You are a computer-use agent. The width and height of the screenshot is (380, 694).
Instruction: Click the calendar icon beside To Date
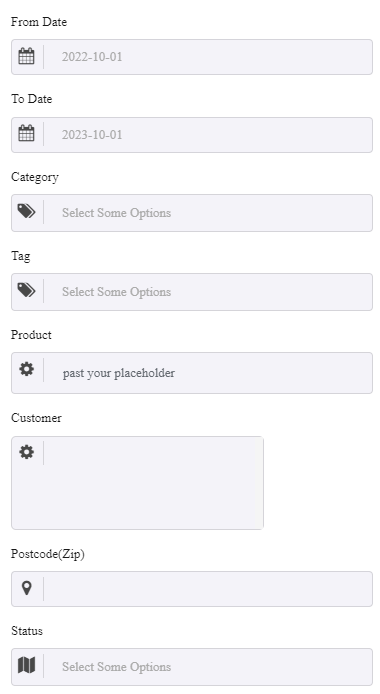tap(27, 133)
